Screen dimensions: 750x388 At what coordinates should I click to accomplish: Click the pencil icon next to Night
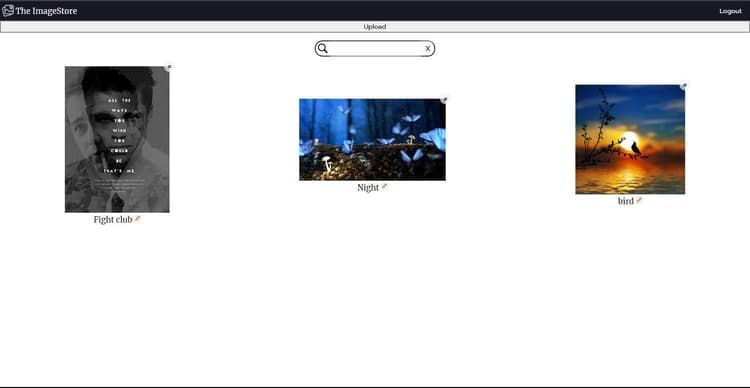click(x=385, y=187)
